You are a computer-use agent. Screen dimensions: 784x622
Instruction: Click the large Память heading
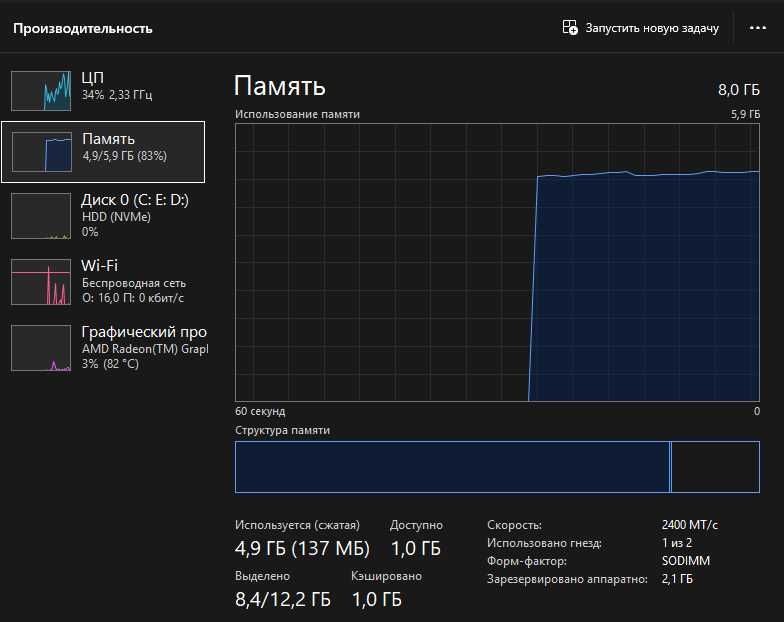pos(280,86)
